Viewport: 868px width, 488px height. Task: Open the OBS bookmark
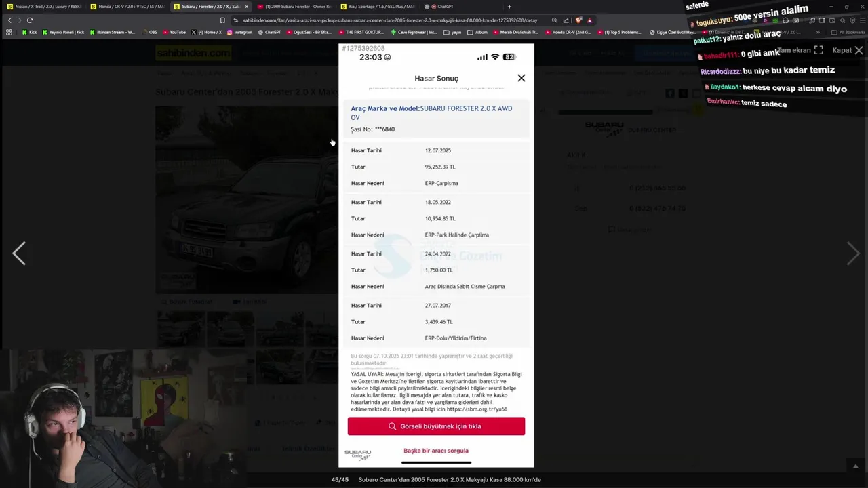click(x=149, y=32)
